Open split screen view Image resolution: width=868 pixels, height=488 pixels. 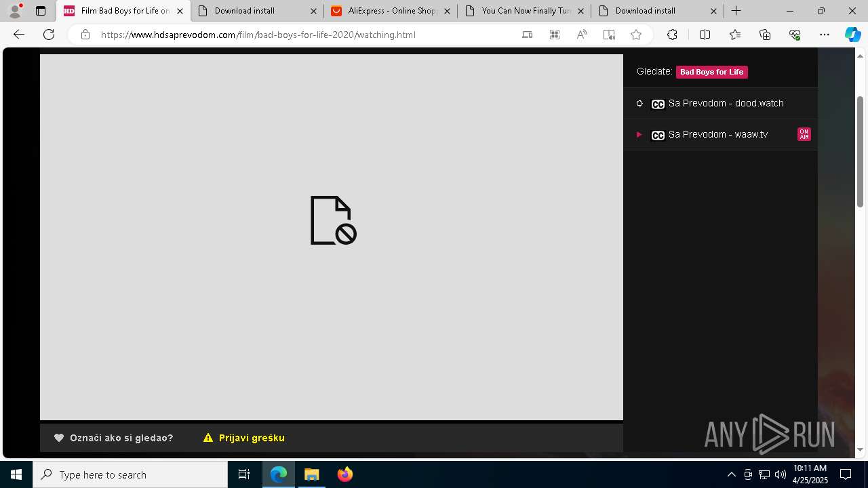(x=705, y=35)
